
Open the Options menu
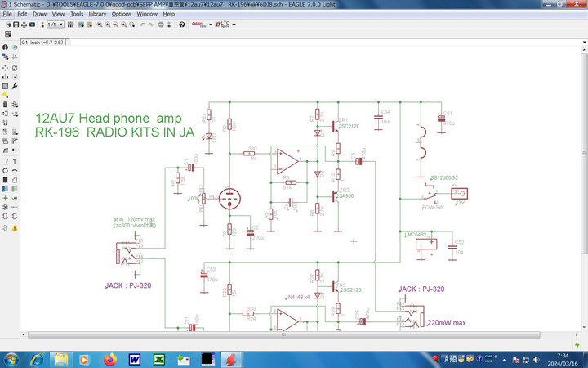pos(121,14)
